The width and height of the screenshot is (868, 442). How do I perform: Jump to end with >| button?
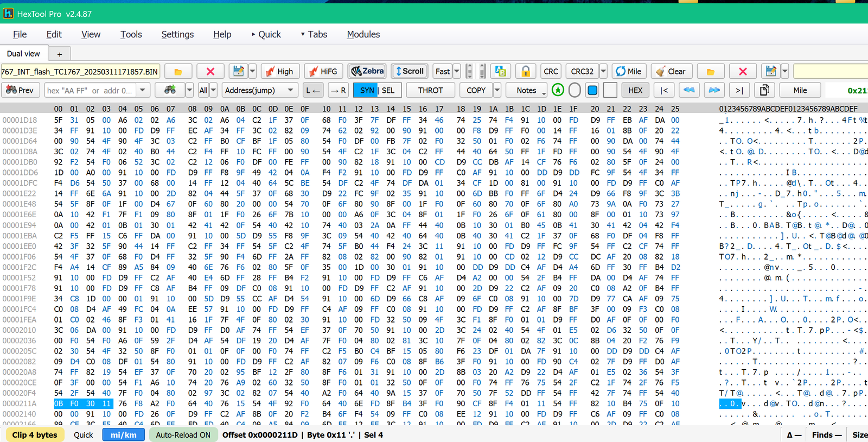point(739,90)
